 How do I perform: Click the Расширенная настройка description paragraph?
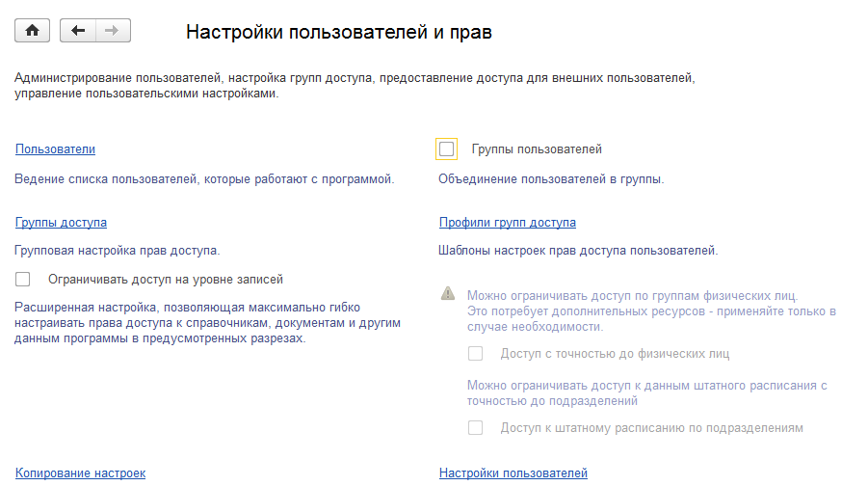pyautogui.click(x=207, y=322)
